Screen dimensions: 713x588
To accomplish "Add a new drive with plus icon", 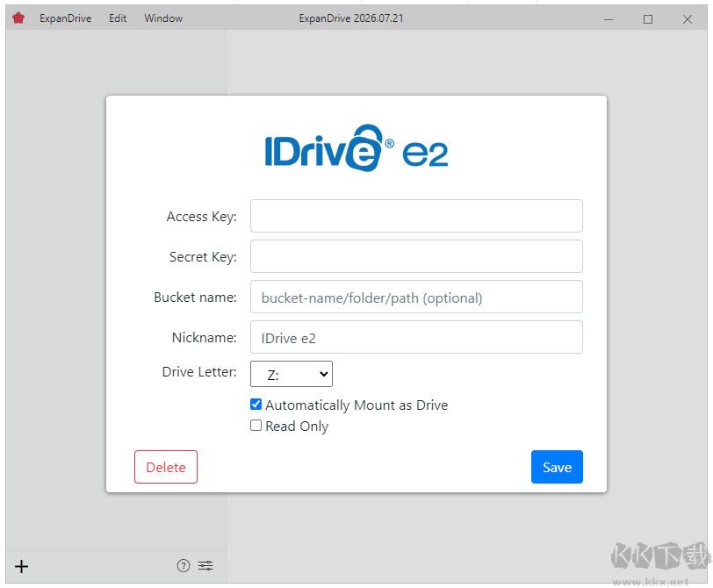I will [x=21, y=566].
